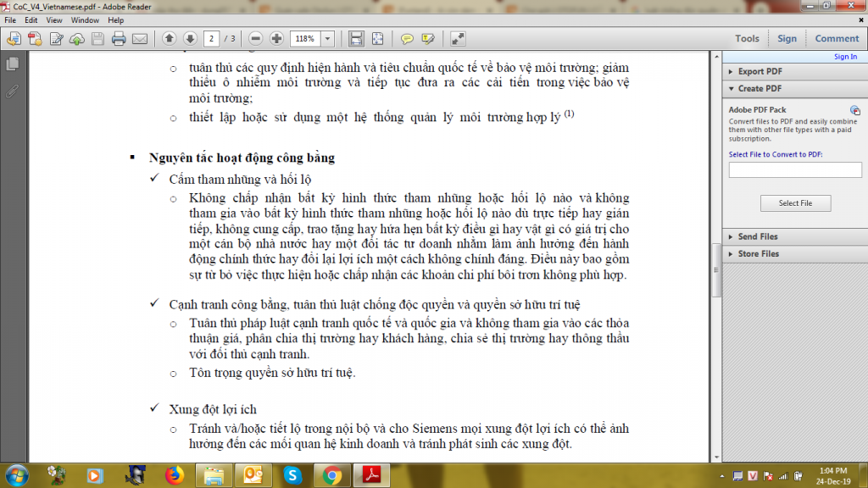Zoom out with the minus button
The width and height of the screenshot is (868, 488).
255,38
